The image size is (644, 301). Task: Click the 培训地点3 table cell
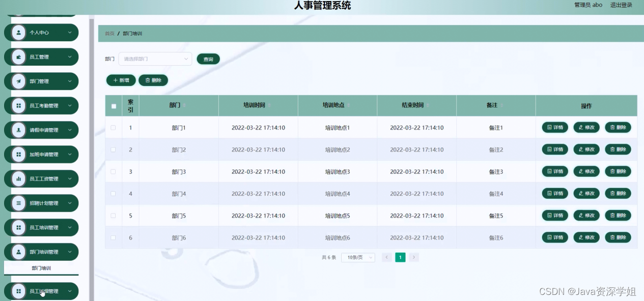[338, 172]
